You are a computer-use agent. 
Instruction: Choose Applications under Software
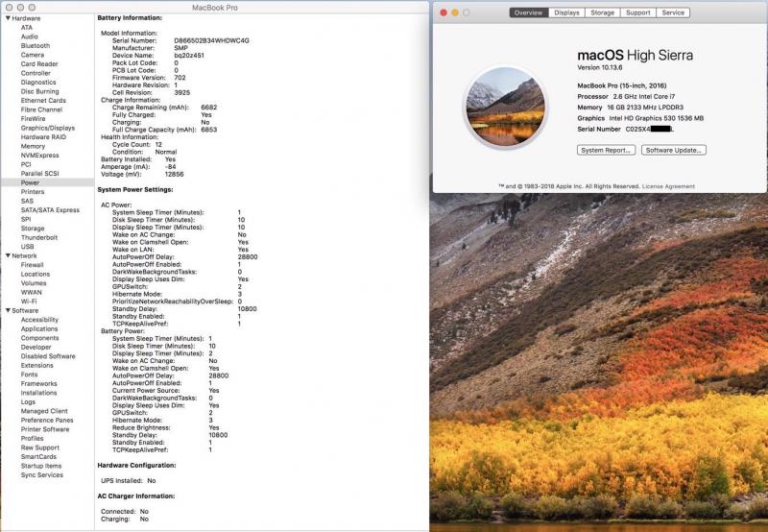pos(39,328)
